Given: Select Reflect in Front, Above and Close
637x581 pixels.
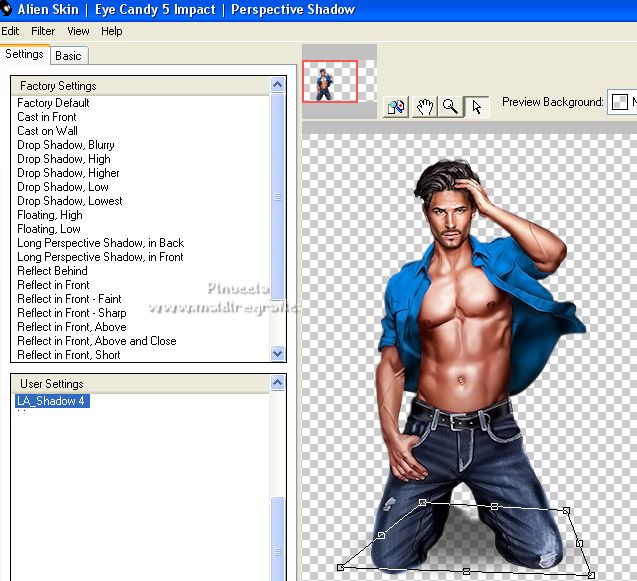Looking at the screenshot, I should 97,341.
